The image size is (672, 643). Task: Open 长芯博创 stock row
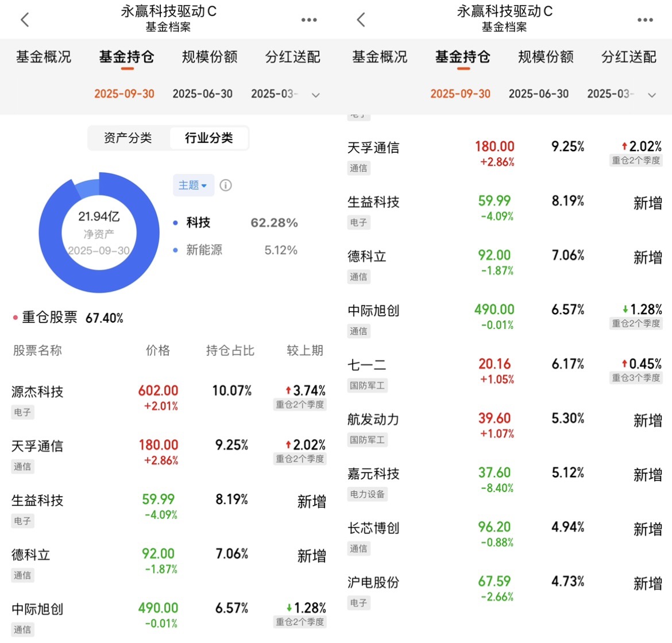504,537
